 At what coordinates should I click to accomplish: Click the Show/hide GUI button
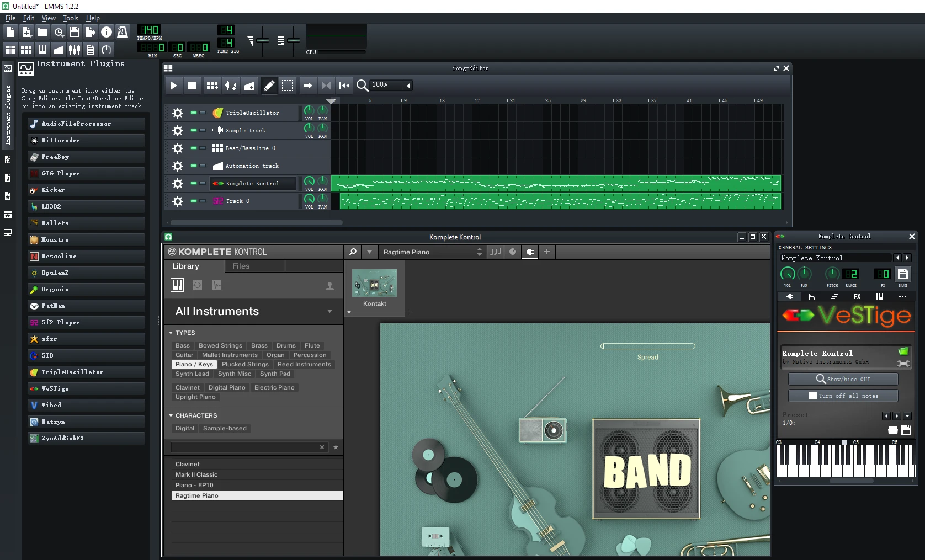[843, 379]
